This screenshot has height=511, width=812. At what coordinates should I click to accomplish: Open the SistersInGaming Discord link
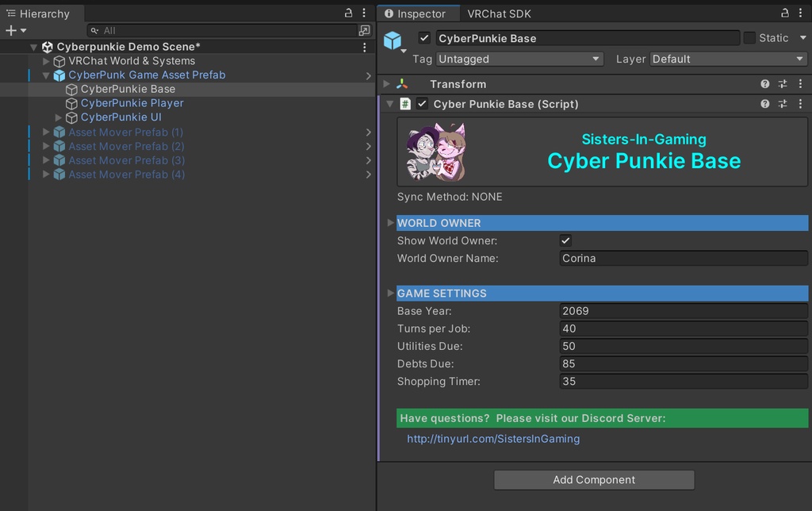[493, 438]
